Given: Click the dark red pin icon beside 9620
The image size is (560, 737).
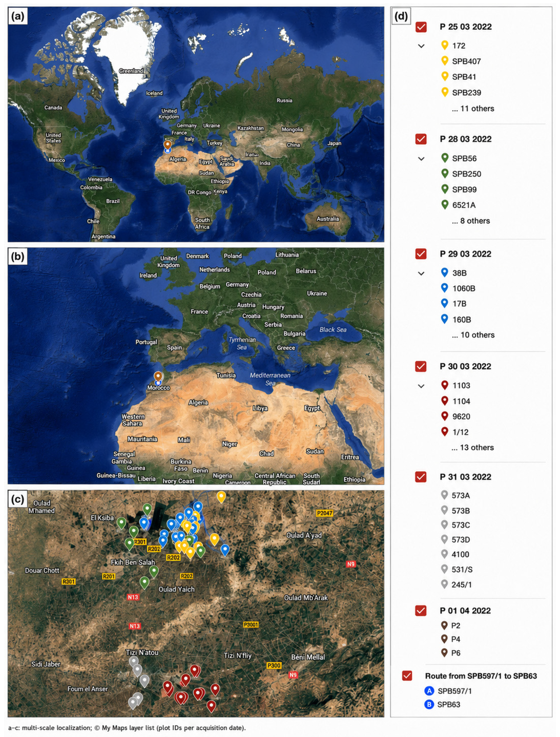Looking at the screenshot, I should (445, 416).
